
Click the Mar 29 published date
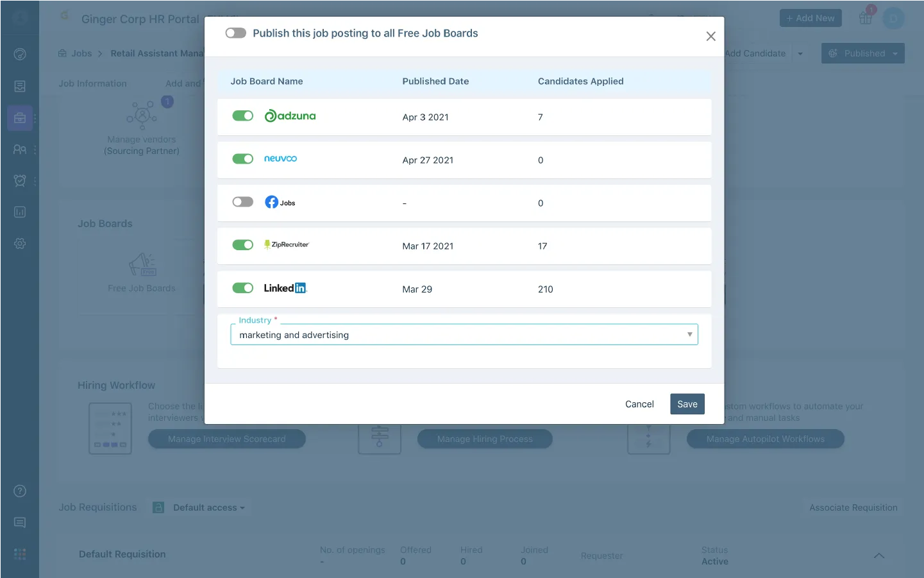click(x=417, y=289)
